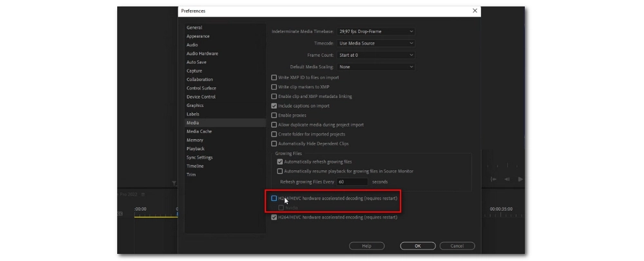
Task: Open Appearance preferences category
Action: point(198,36)
